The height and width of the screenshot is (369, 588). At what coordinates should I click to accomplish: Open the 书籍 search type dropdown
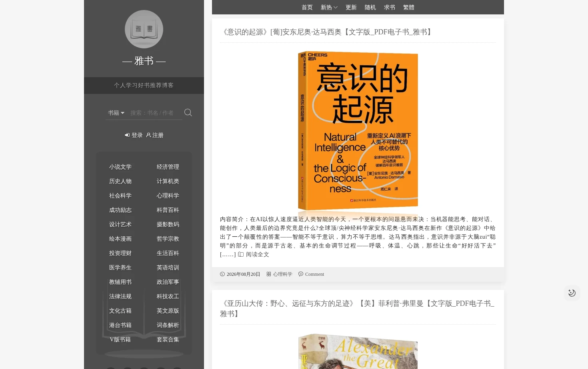pos(116,113)
